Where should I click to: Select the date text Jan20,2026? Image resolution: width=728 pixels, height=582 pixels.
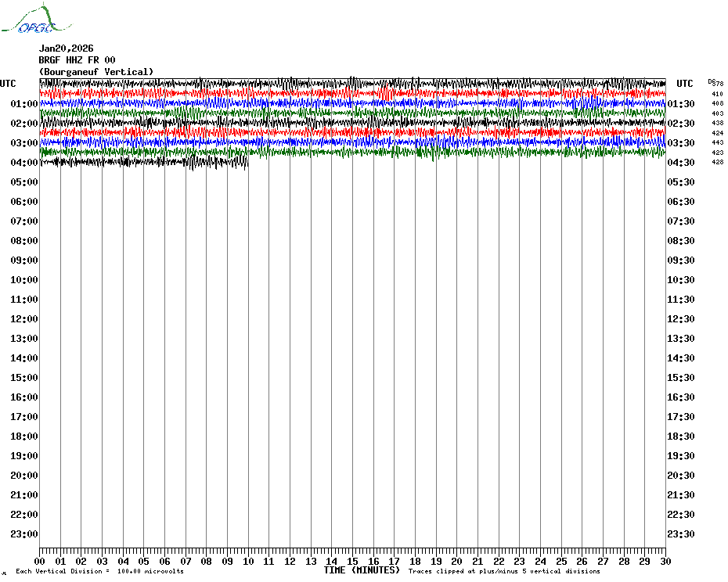click(66, 48)
